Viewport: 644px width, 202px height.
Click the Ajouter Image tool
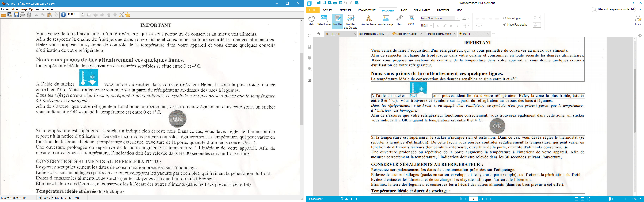tap(386, 20)
